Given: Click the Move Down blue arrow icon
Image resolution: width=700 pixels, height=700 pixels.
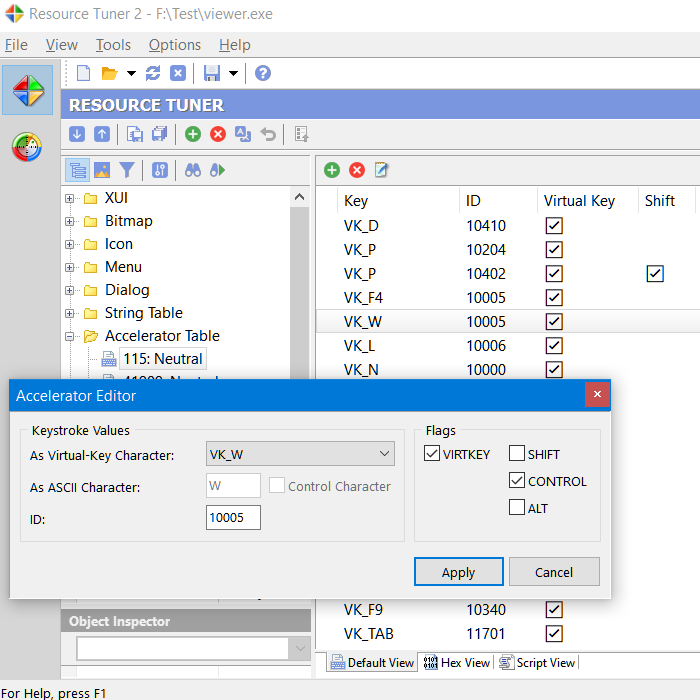Looking at the screenshot, I should (77, 134).
